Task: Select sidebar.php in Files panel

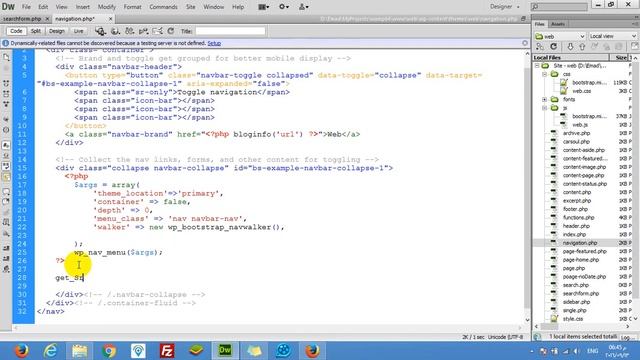Action: click(576, 302)
